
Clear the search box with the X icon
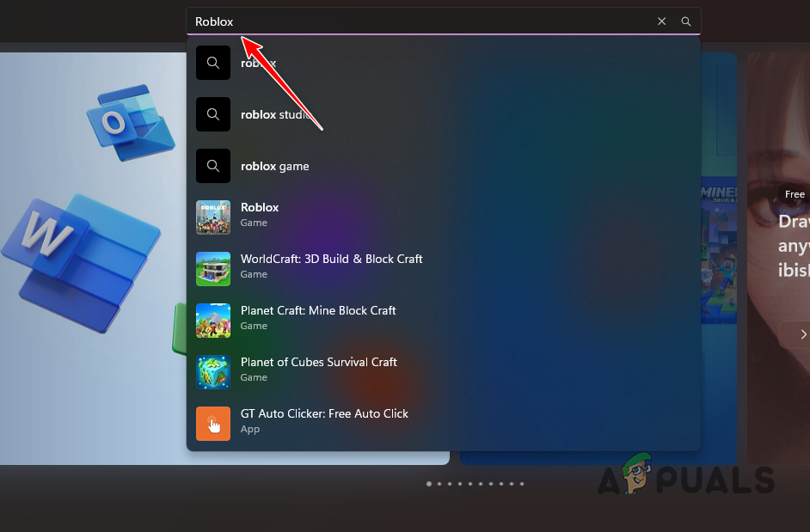tap(661, 21)
